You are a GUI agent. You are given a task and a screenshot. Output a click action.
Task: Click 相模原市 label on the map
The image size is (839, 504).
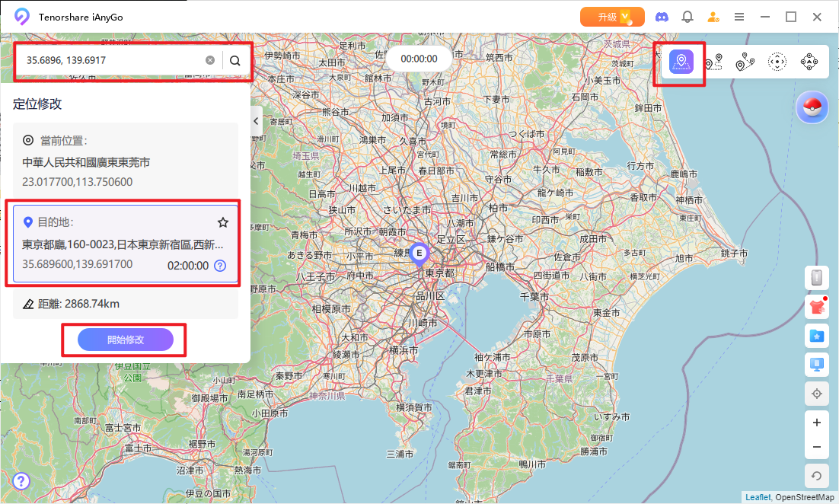(x=331, y=309)
